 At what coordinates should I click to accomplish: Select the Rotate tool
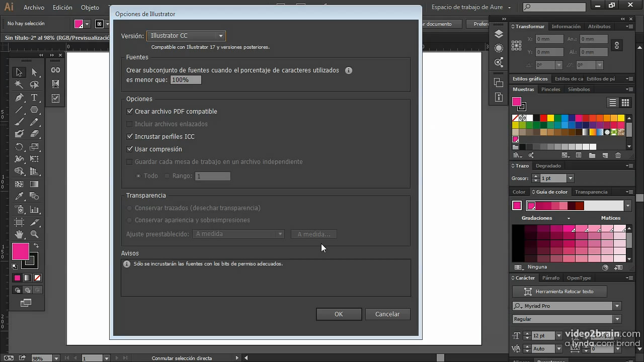(19, 147)
